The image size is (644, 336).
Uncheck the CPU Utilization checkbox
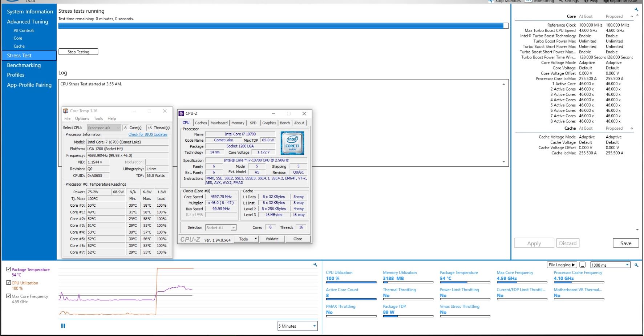pos(9,283)
